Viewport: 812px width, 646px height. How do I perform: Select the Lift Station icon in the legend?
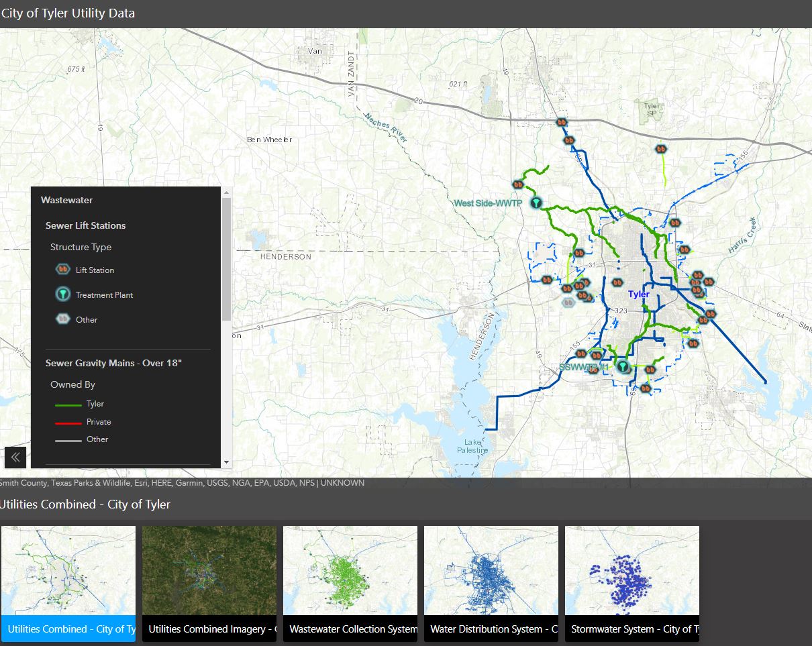point(62,269)
